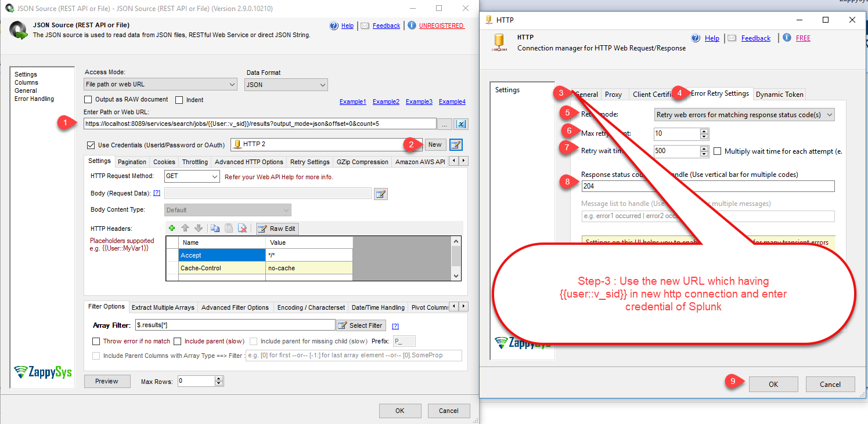Image resolution: width=868 pixels, height=424 pixels.
Task: Click the Enter Path or Web URL field
Action: point(260,124)
